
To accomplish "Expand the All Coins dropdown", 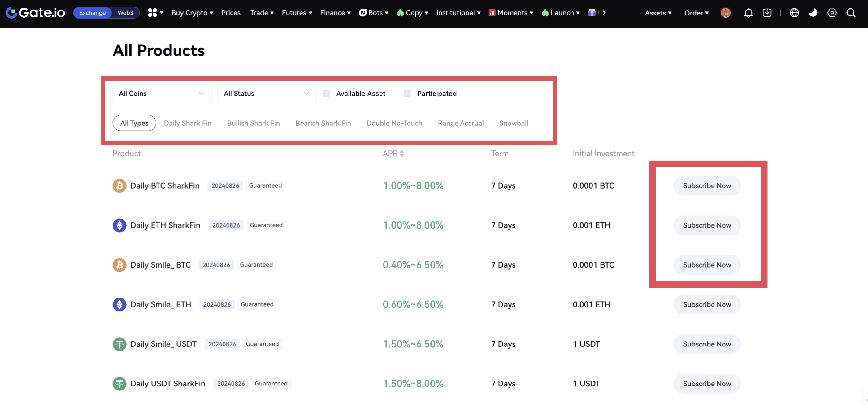I will 162,94.
